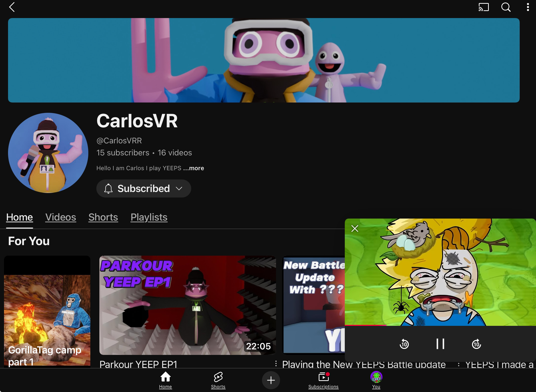Viewport: 536px width, 392px height.
Task: Open the You profile avatar tab
Action: tap(376, 380)
